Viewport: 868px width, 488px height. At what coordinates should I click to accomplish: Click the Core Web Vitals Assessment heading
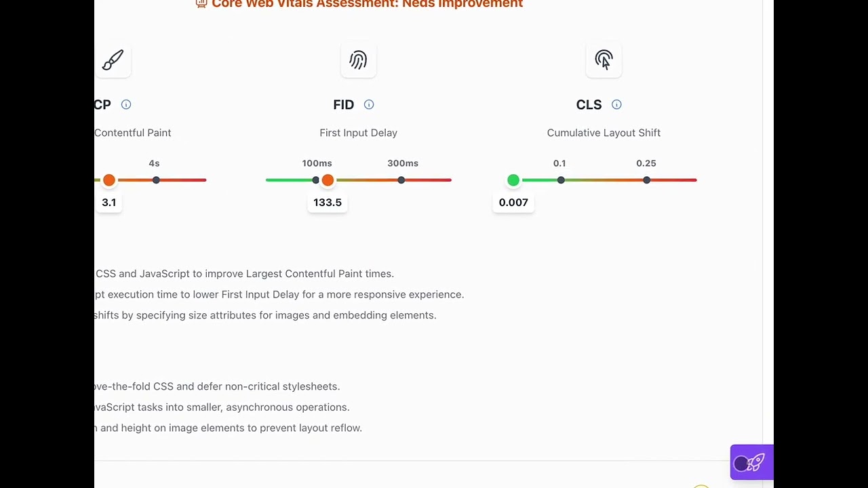pyautogui.click(x=359, y=4)
